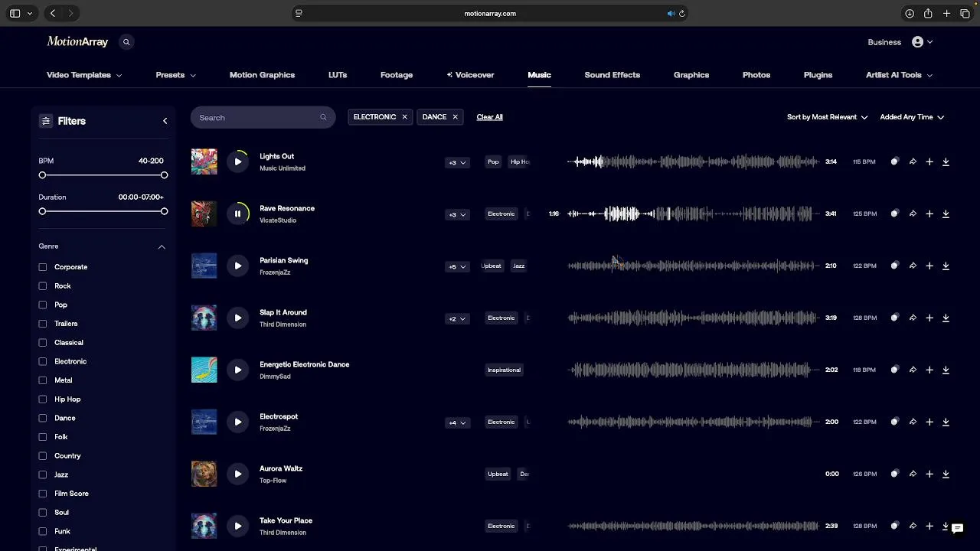Viewport: 980px width, 551px height.
Task: Find similar tracks to Lights Out
Action: pyautogui.click(x=894, y=161)
